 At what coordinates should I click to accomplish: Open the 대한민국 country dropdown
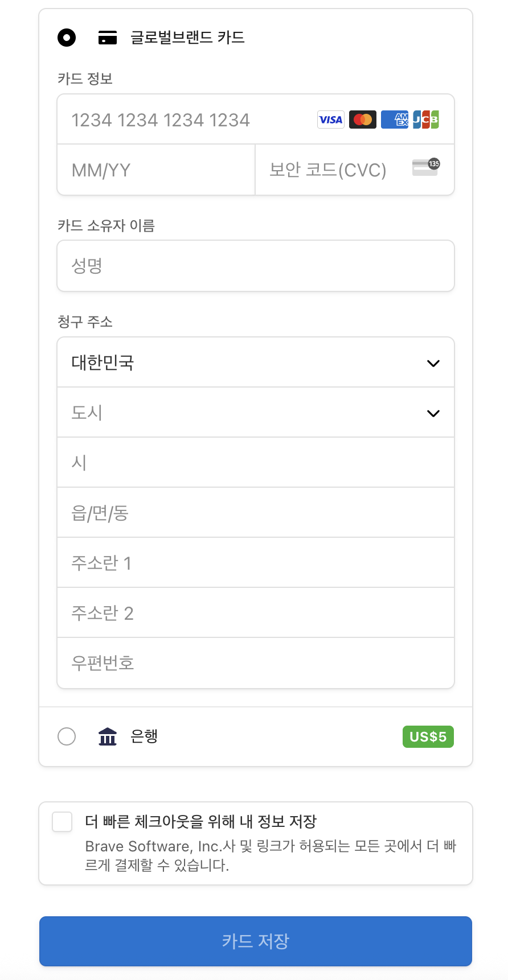click(256, 363)
